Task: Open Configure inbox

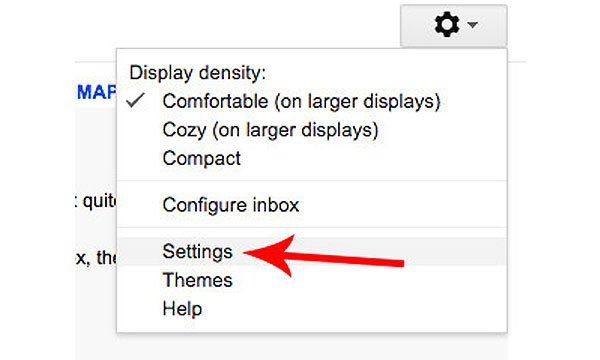Action: [x=230, y=205]
